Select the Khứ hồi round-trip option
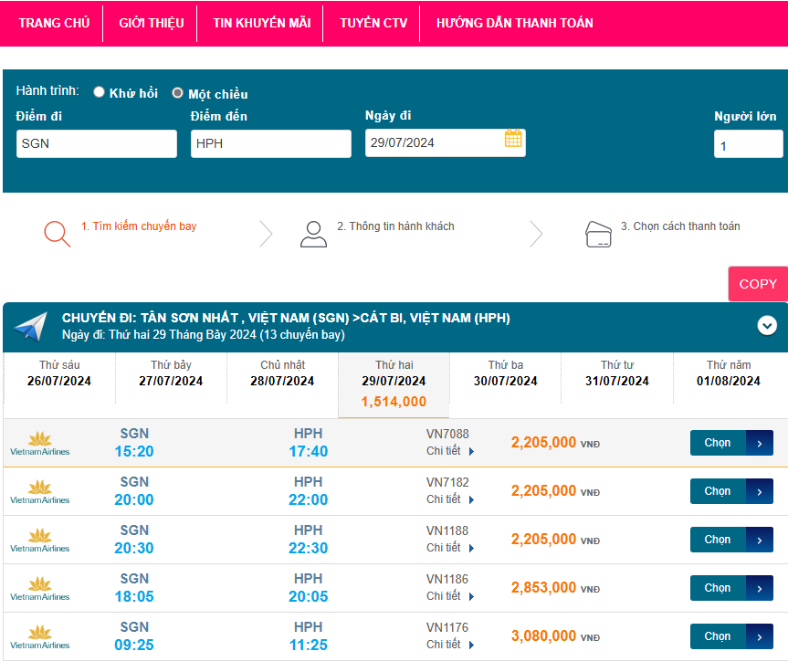788x672 pixels. coord(100,92)
